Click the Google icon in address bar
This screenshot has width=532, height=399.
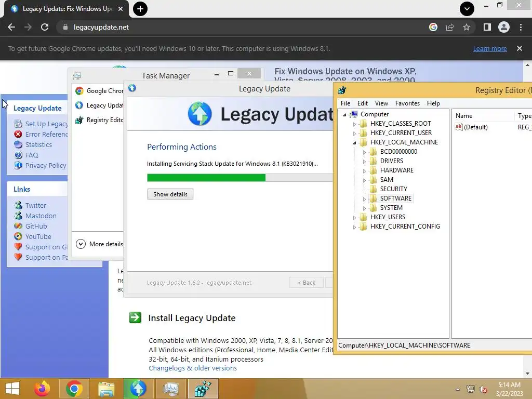433,27
